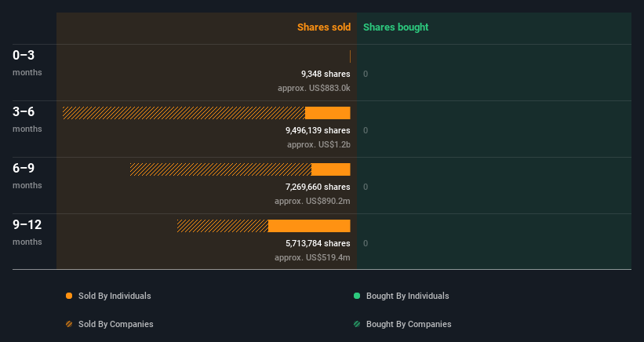Click the approx. US$890.2m value

tap(312, 201)
